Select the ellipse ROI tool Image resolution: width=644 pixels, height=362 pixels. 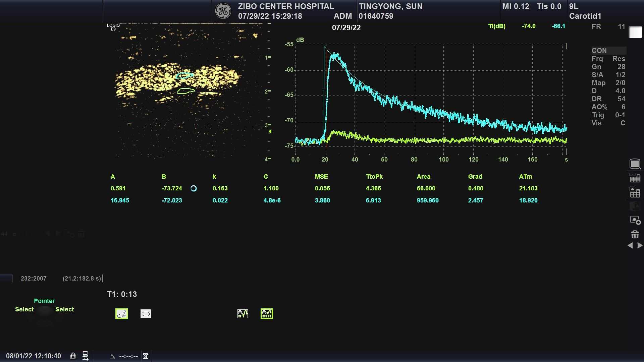(146, 314)
